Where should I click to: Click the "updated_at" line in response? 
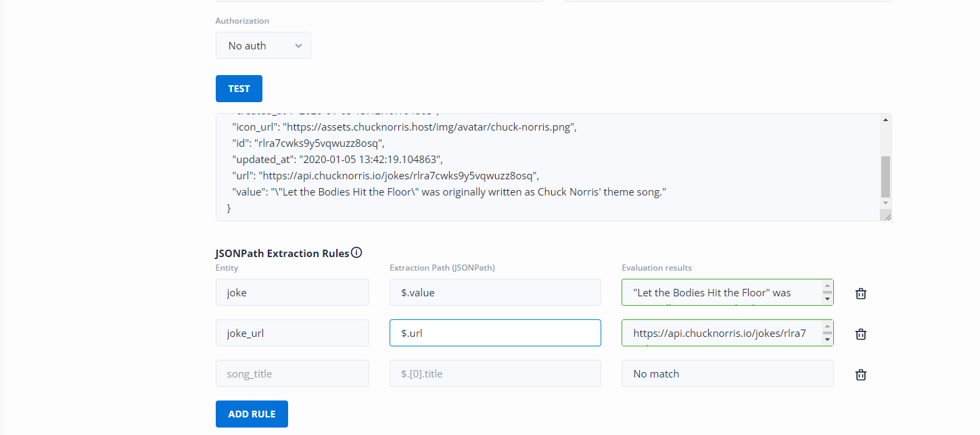coord(337,160)
